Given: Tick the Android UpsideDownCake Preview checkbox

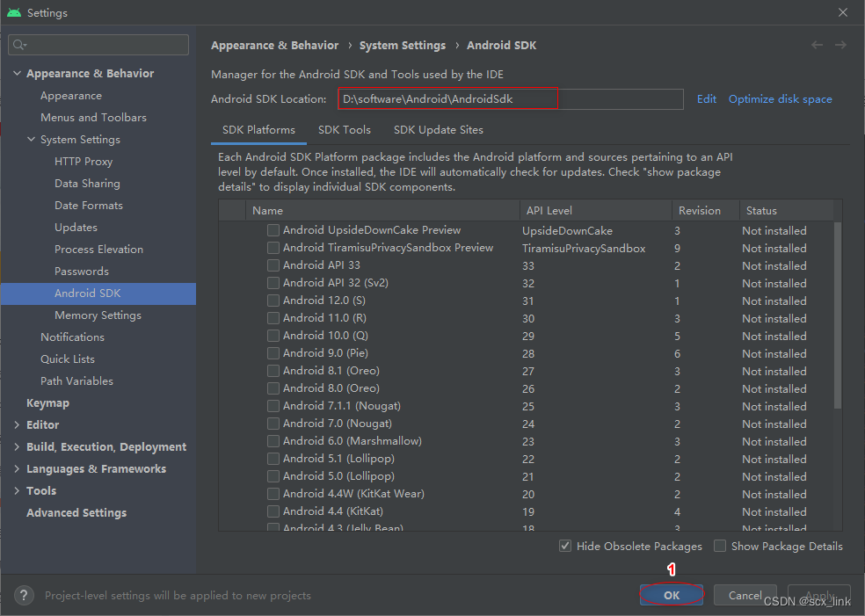Looking at the screenshot, I should pyautogui.click(x=273, y=230).
